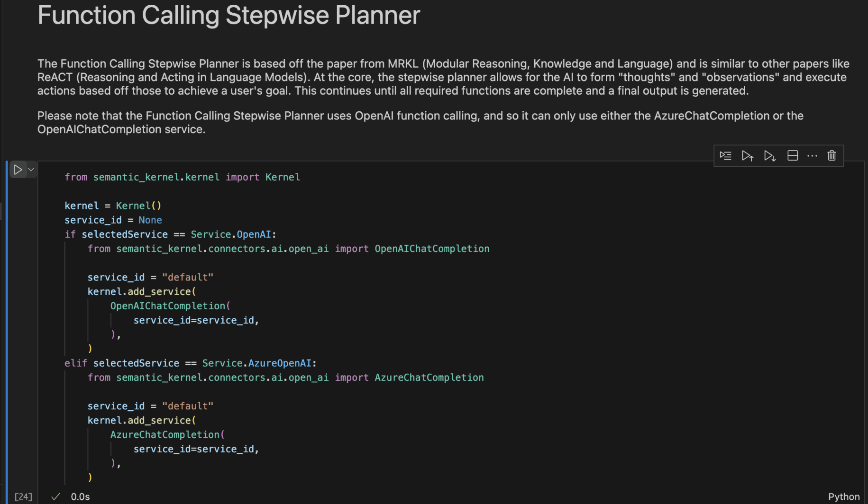Click the AzureChatCompletion import name
This screenshot has width=868, height=504.
point(429,378)
